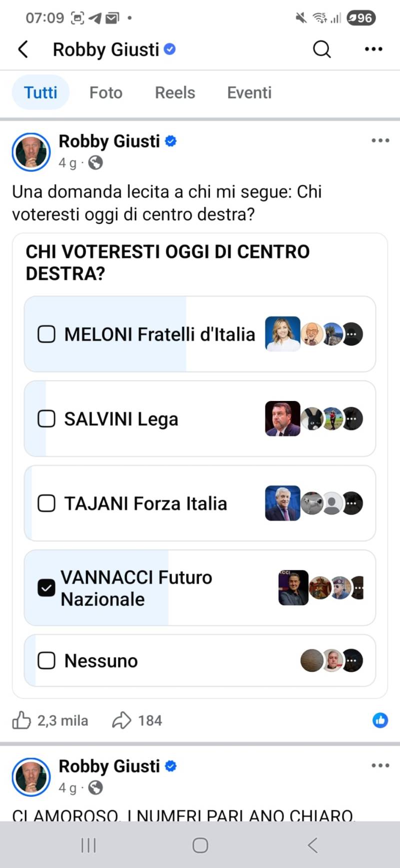Screen dimensions: 400x868
Task: Select the MELONI Fratelli d'Italia poll option
Action: pyautogui.click(x=46, y=334)
